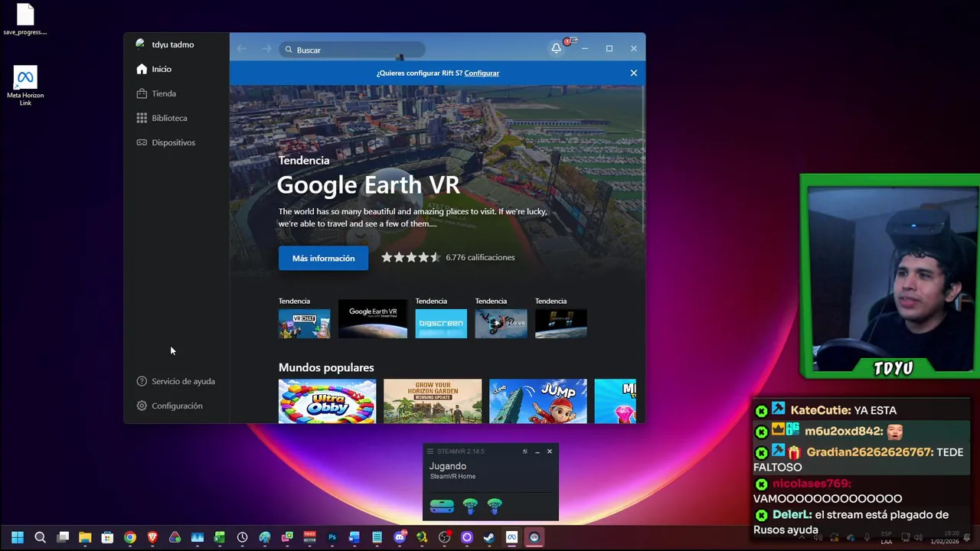Image resolution: width=980 pixels, height=551 pixels.
Task: Open Task View from the taskbar
Action: pyautogui.click(x=63, y=537)
